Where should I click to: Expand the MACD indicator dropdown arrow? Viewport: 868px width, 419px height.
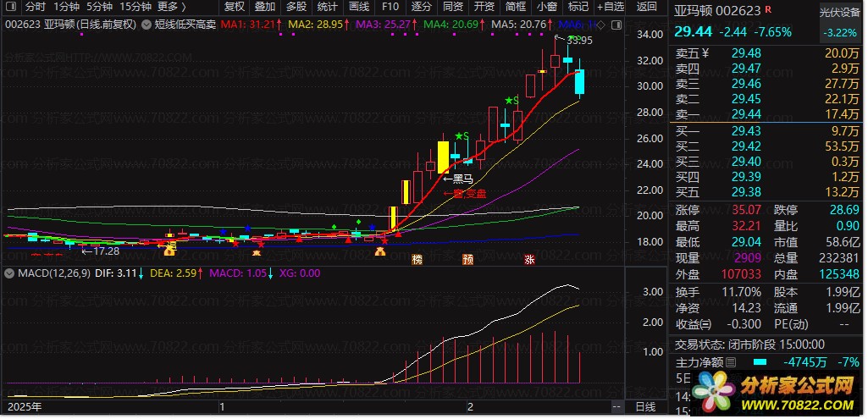tap(9, 273)
